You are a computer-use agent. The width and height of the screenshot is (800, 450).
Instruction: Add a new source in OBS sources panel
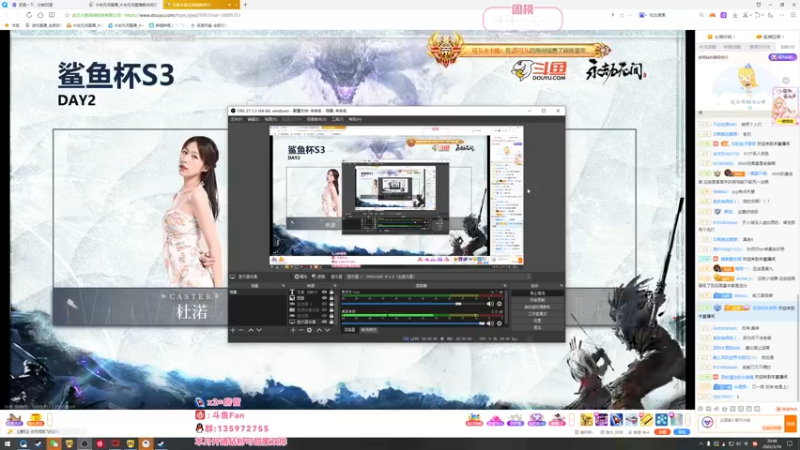[x=293, y=330]
